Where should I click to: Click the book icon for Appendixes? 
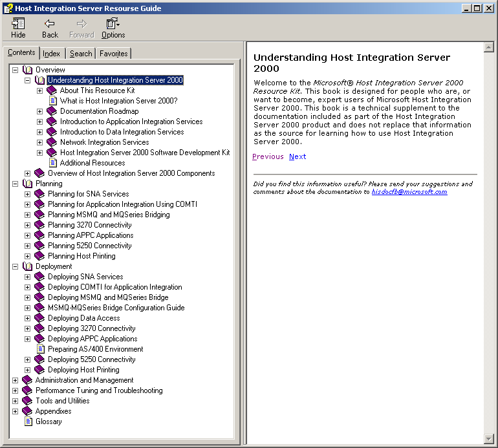pos(27,411)
